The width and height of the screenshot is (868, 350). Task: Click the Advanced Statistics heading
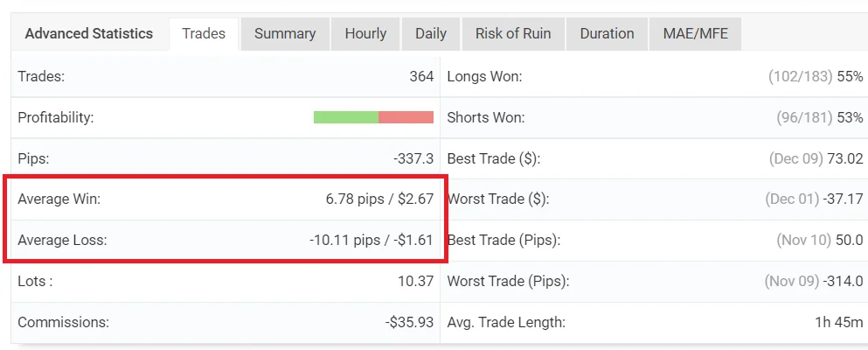click(x=88, y=34)
